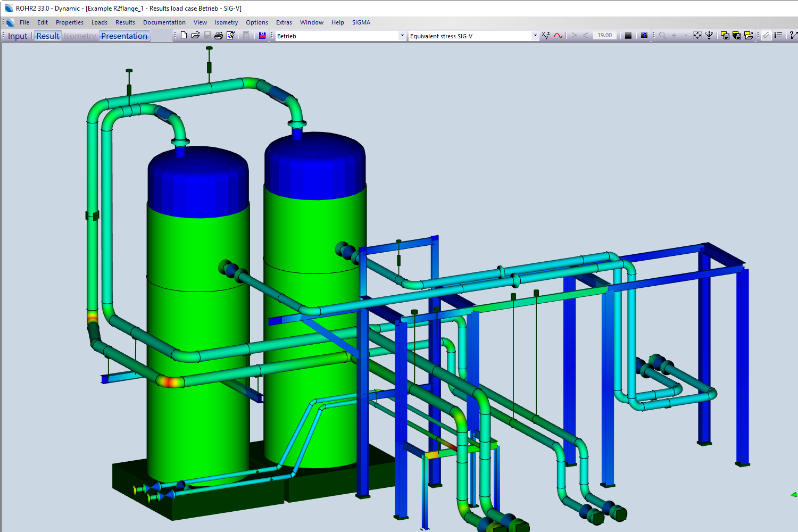Click the Print icon in toolbar
Image resolution: width=798 pixels, height=532 pixels.
[x=219, y=36]
